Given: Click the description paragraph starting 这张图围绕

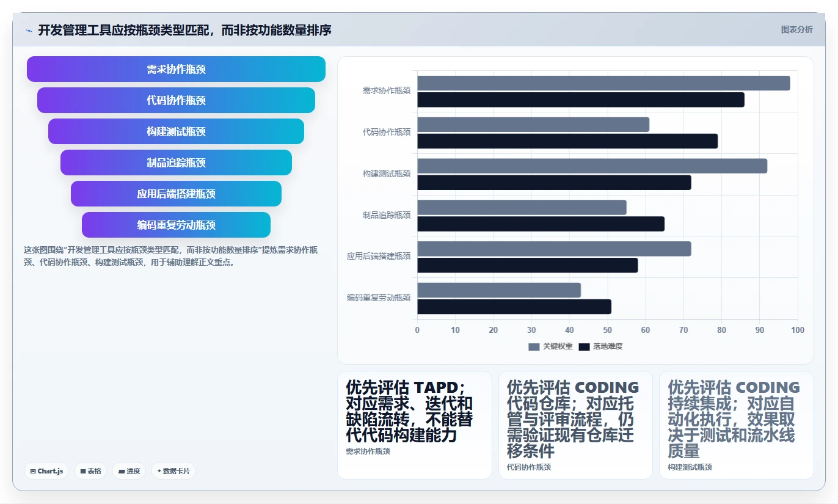Looking at the screenshot, I should click(170, 257).
